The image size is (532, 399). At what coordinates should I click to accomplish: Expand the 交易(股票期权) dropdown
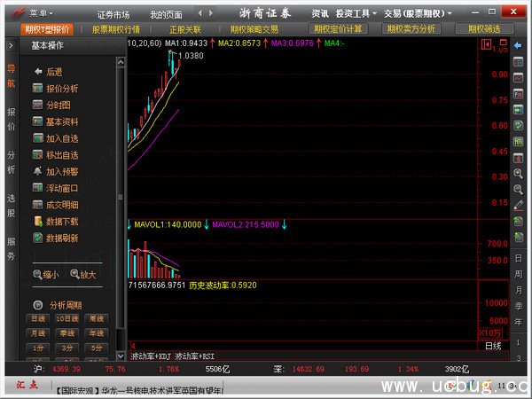pyautogui.click(x=418, y=13)
